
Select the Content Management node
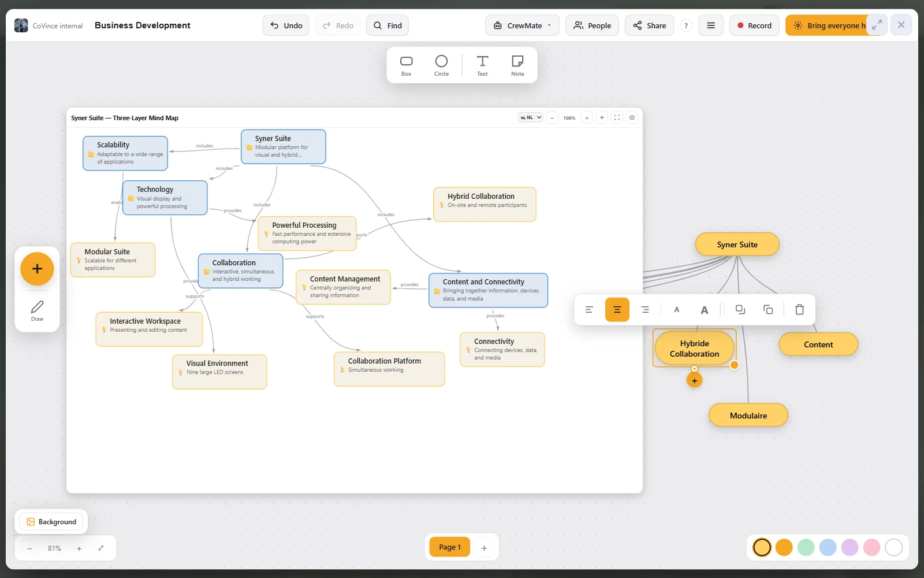tap(343, 287)
